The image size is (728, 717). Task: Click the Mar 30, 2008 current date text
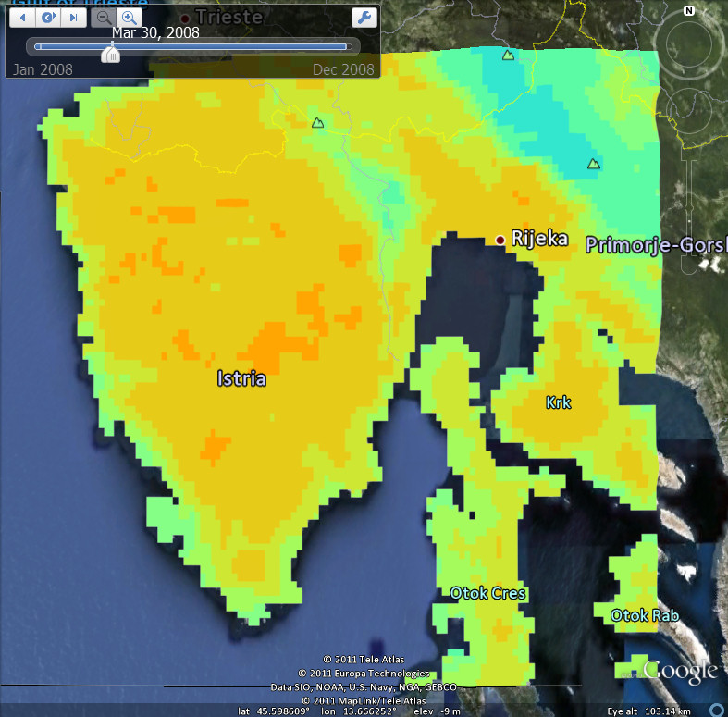[x=155, y=32]
